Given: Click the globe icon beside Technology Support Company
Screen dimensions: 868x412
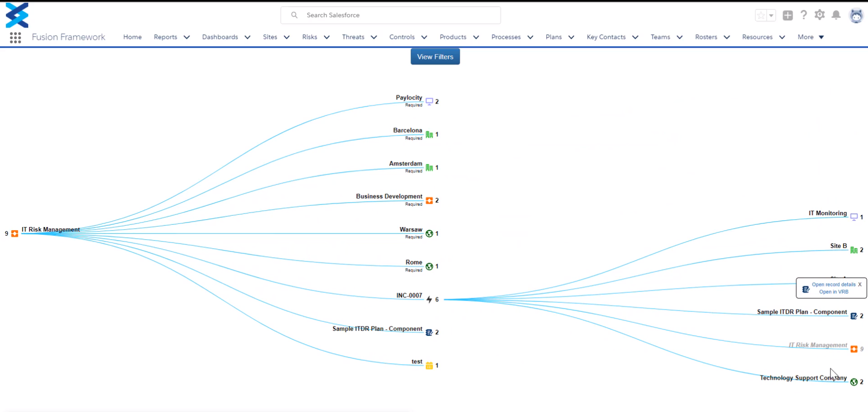Looking at the screenshot, I should point(854,382).
